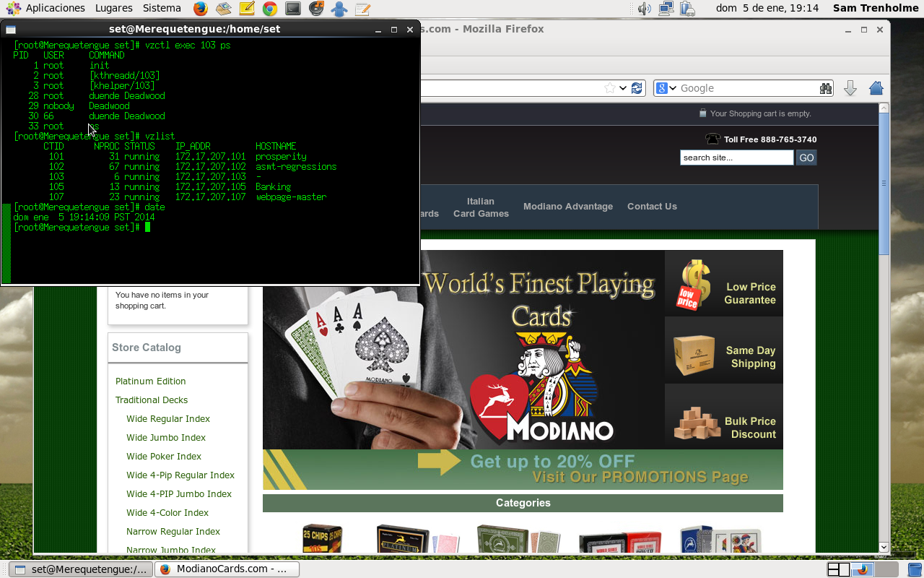Open Modiano Advantage nav item

568,206
